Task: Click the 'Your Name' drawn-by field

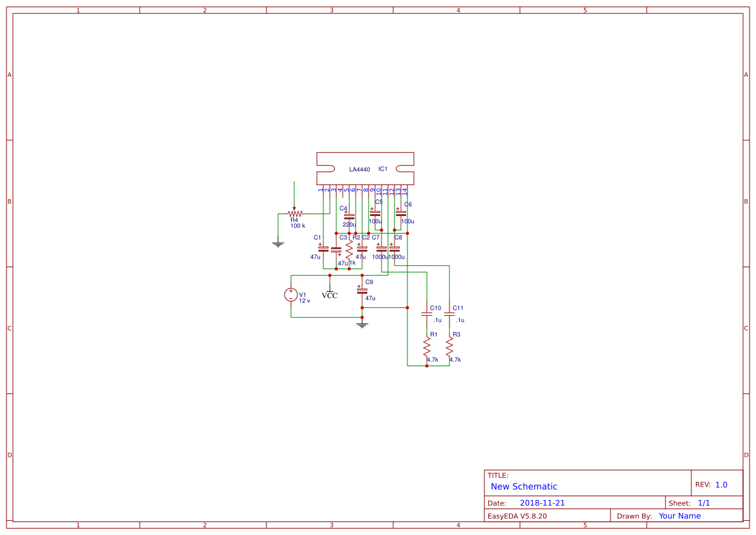Action: (x=680, y=516)
